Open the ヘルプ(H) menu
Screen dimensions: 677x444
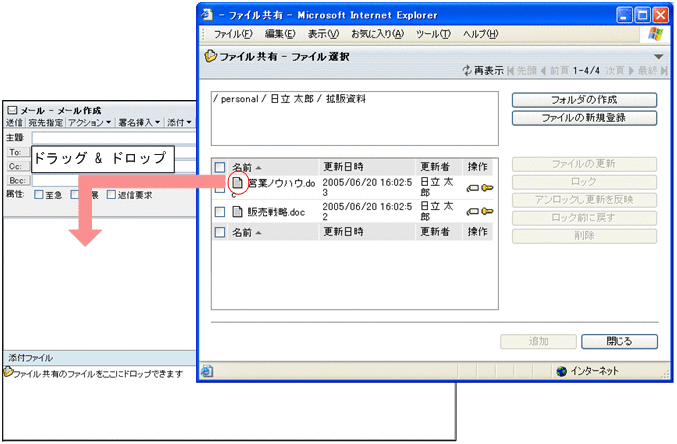(481, 34)
